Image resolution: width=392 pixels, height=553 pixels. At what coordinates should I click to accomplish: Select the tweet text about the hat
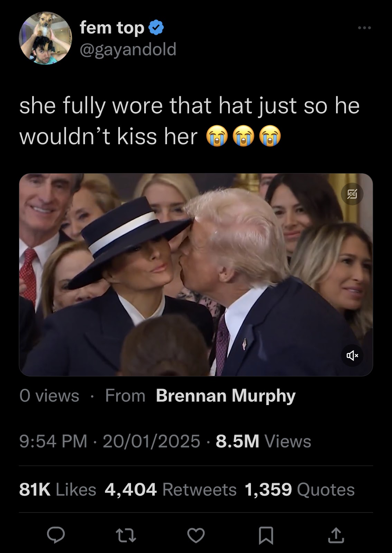click(189, 121)
